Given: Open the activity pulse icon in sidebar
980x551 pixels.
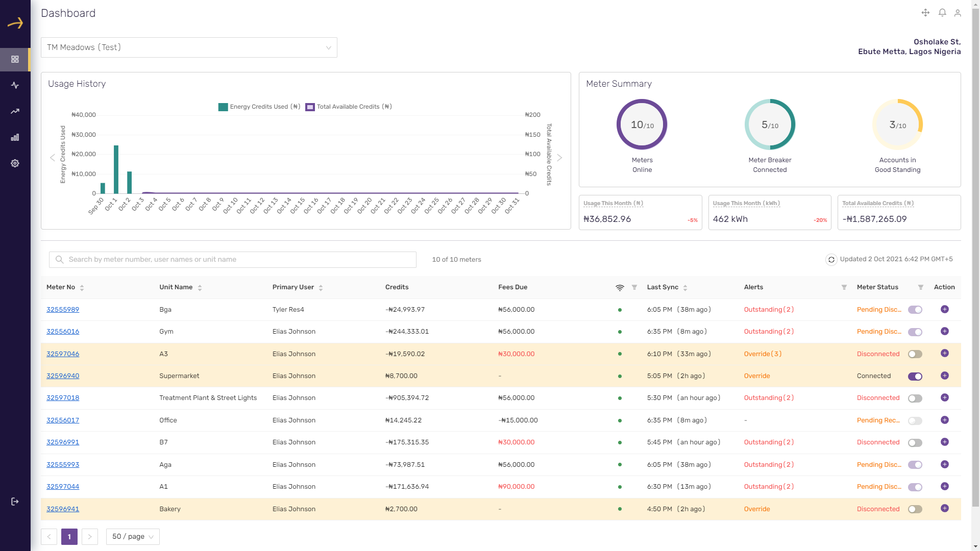Looking at the screenshot, I should [15, 85].
